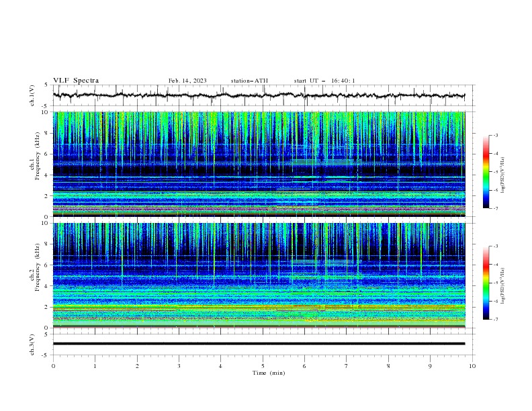Click time axis tick label '1'
532x411 pixels.
point(95,366)
